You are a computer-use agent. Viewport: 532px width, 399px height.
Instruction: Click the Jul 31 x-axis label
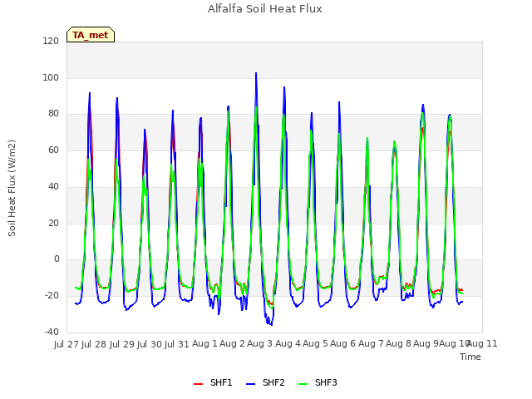(x=177, y=344)
